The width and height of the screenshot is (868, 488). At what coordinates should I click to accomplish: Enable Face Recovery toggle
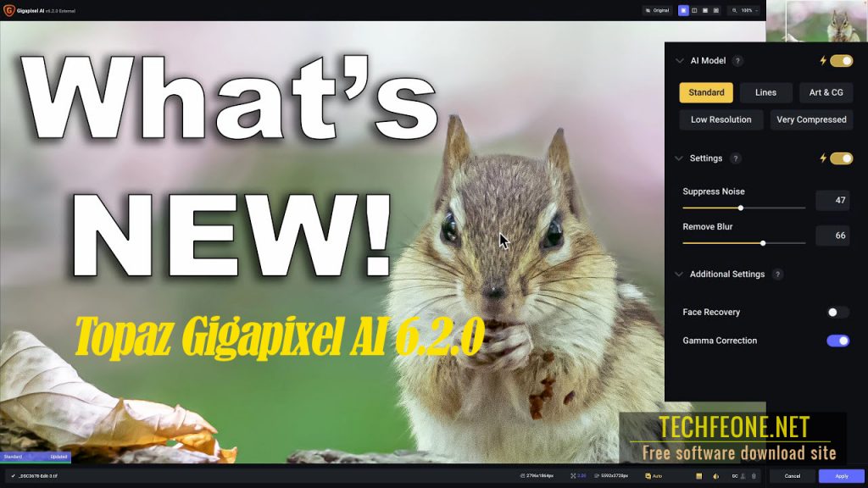[837, 313]
